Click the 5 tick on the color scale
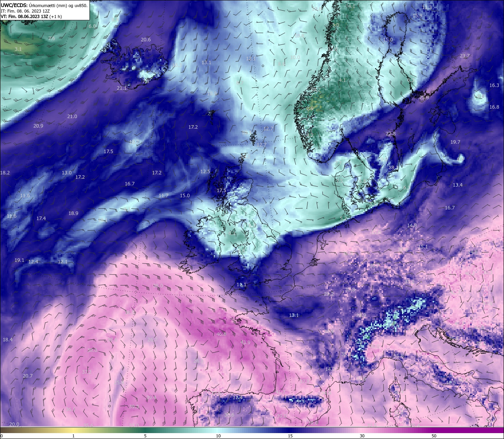Screen dimensions: 504x439 [x=145, y=436]
